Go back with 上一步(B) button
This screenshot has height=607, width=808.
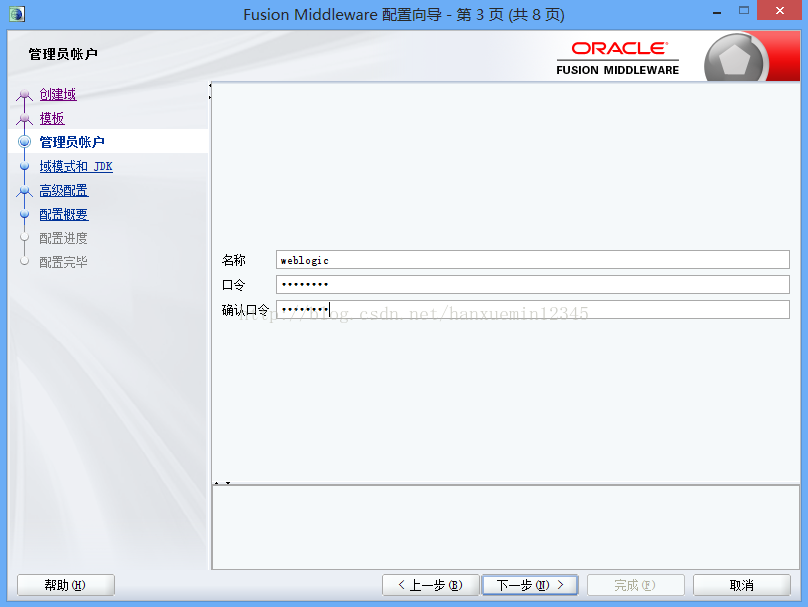[x=430, y=585]
